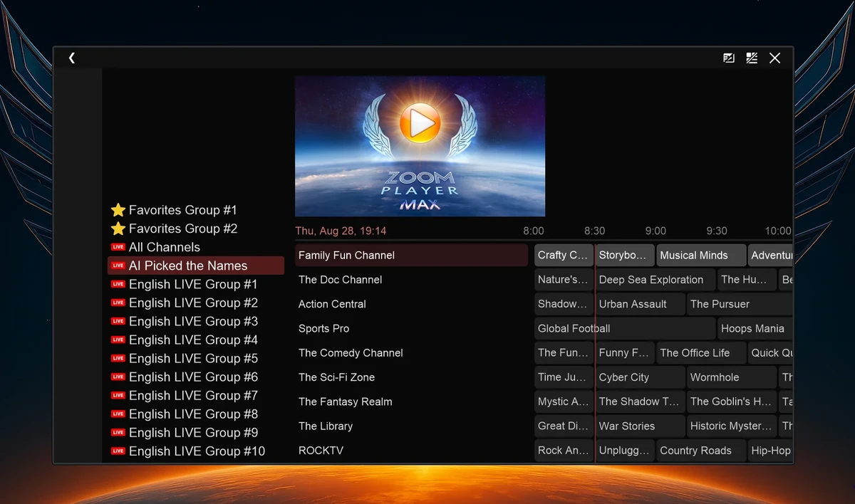Click the LIVE badge beside English LIVE Group #7
855x504 pixels.
[x=118, y=395]
